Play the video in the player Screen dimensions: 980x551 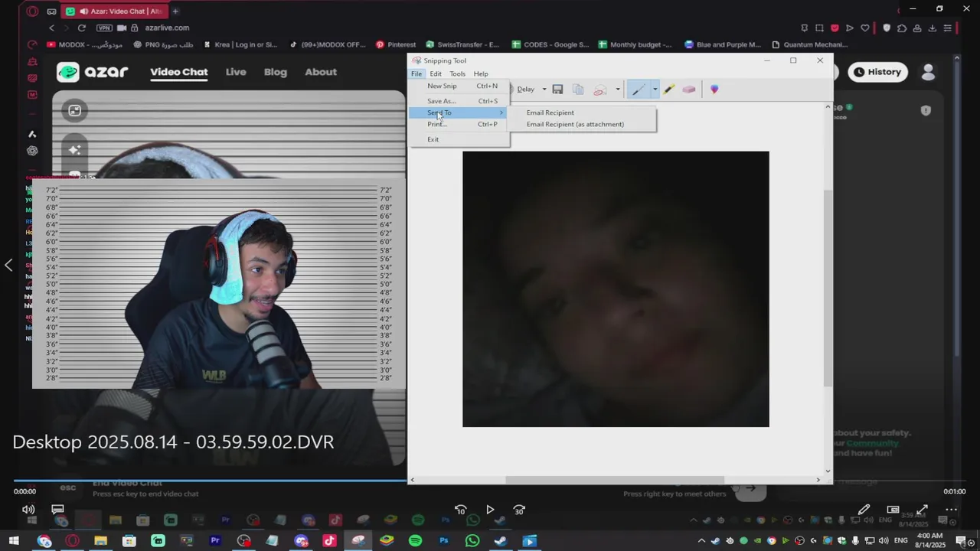point(490,510)
